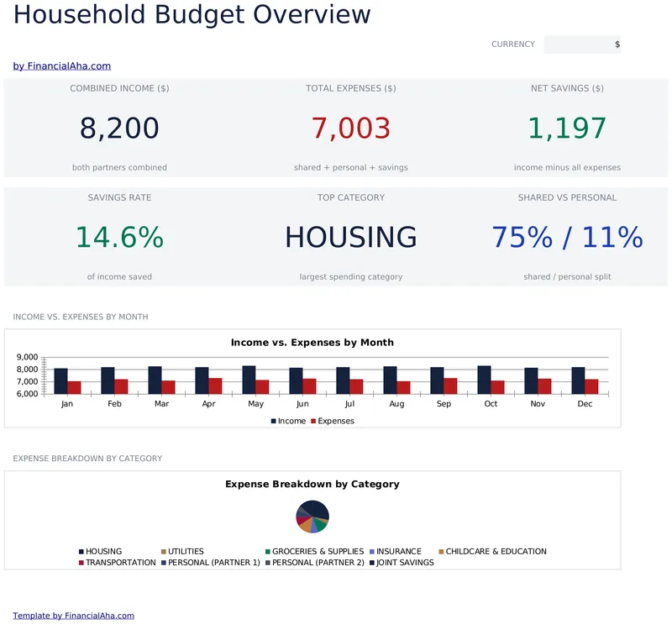
Task: Click the PERSONAL (PARTNER 2) legend entry
Action: (314, 563)
